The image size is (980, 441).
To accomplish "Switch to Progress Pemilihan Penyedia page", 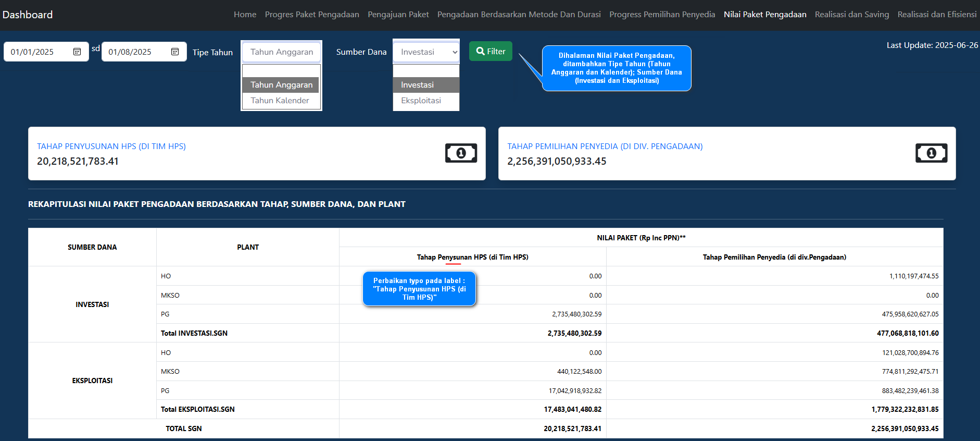I will [662, 15].
